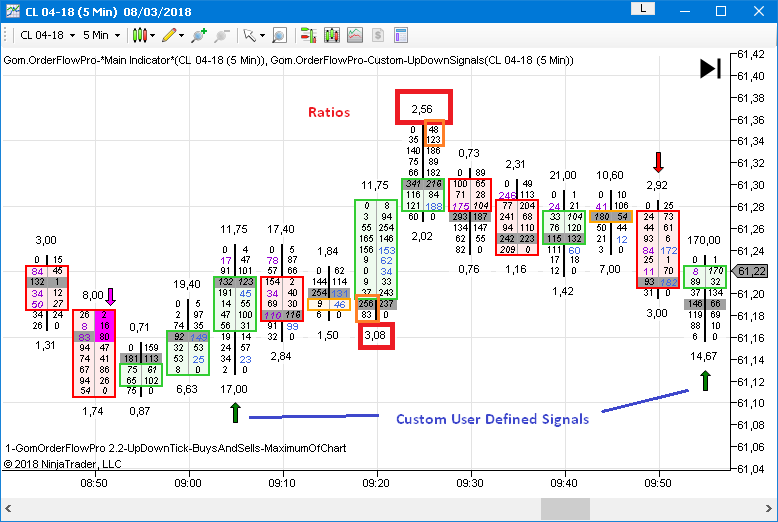This screenshot has width=778, height=522.
Task: Minimize the chart window
Action: pos(685,11)
